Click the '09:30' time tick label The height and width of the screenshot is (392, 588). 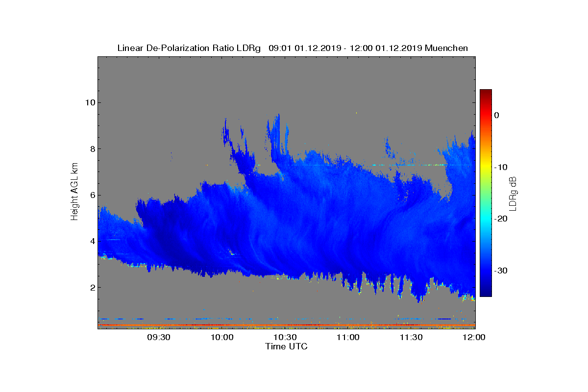point(159,337)
